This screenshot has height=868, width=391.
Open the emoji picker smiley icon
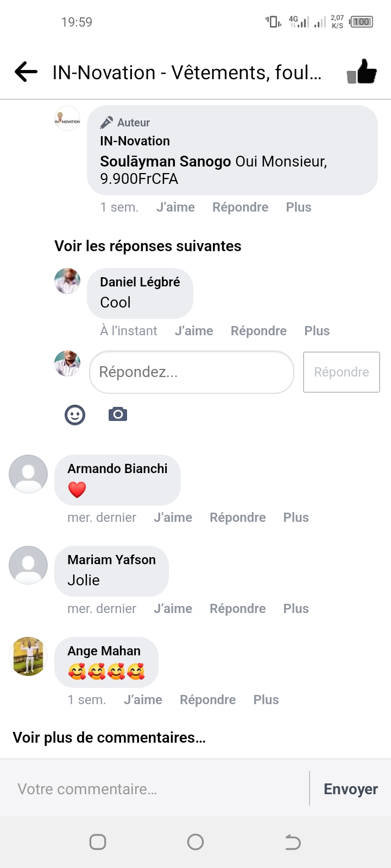pyautogui.click(x=75, y=415)
